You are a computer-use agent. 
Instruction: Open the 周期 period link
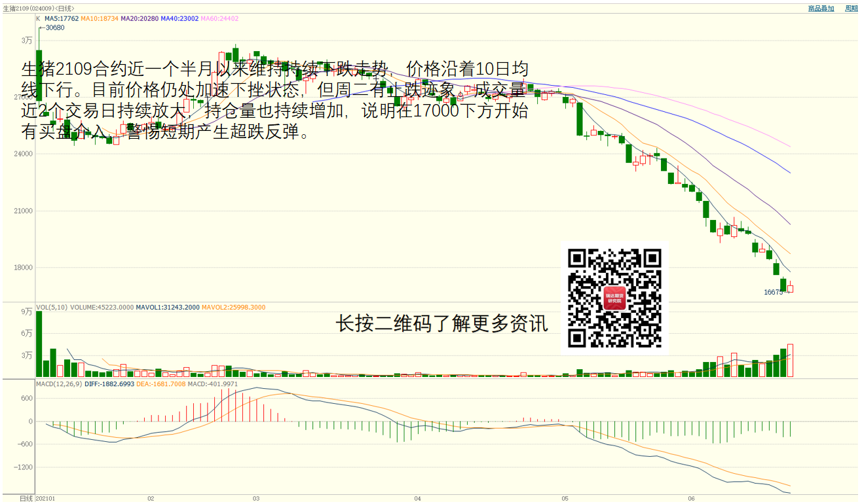click(x=851, y=9)
